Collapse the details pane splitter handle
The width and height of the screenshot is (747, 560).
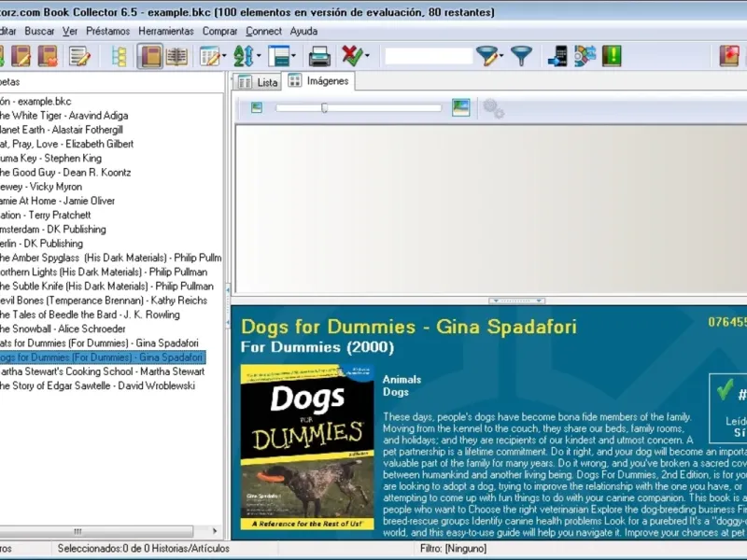click(x=517, y=301)
